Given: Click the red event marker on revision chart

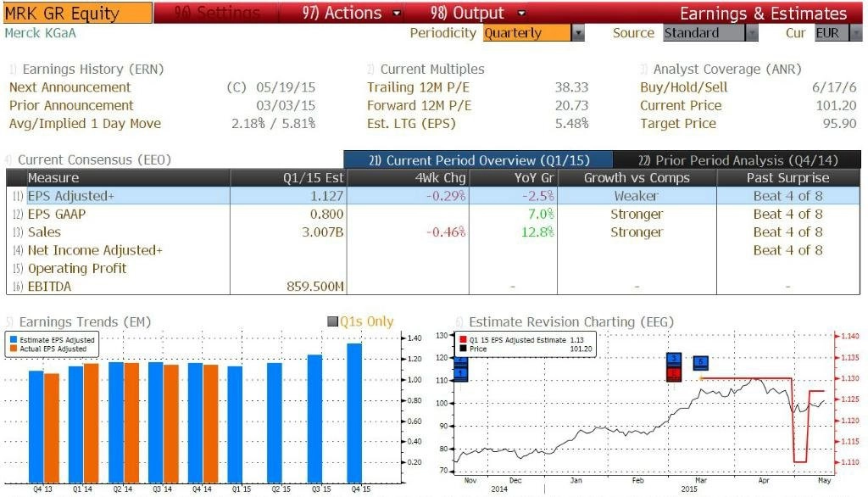Looking at the screenshot, I should coord(674,374).
